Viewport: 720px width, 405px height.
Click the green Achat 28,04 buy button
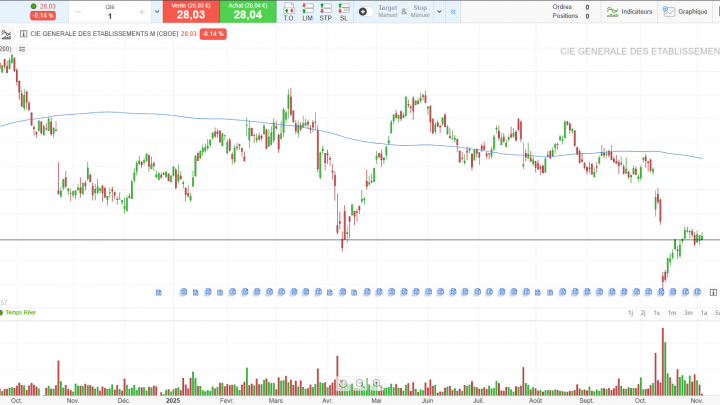coord(248,12)
